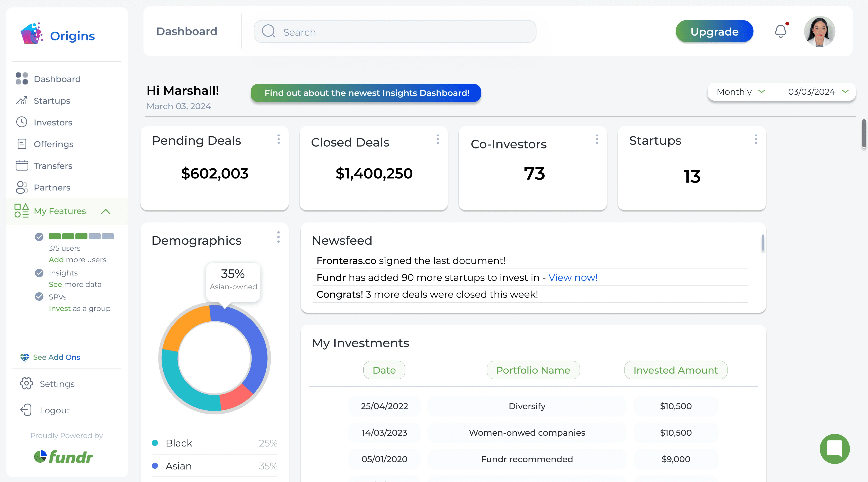Image resolution: width=868 pixels, height=482 pixels.
Task: Check the Insights feature item
Action: (x=39, y=273)
